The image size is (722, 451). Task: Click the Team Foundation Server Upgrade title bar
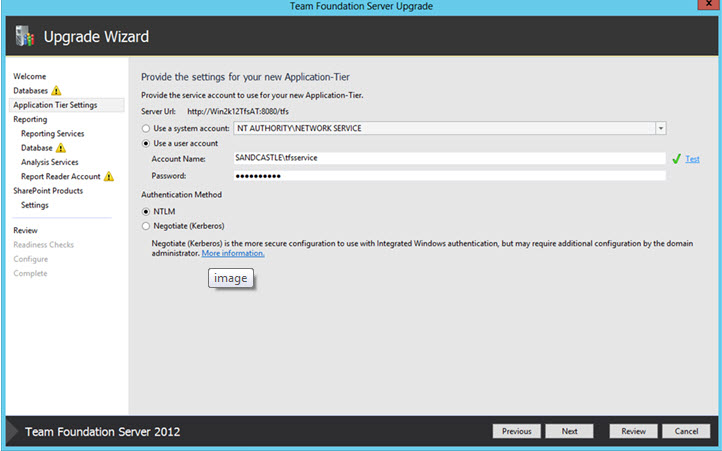[361, 6]
